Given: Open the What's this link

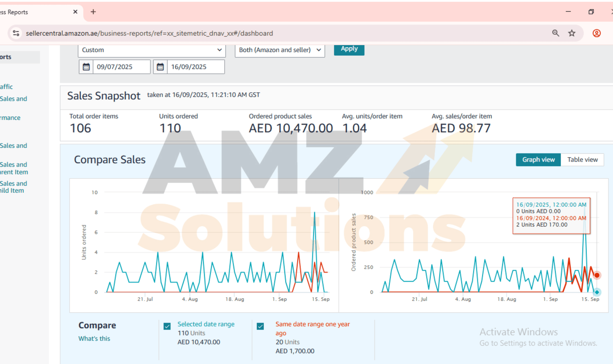Looking at the screenshot, I should pyautogui.click(x=94, y=338).
